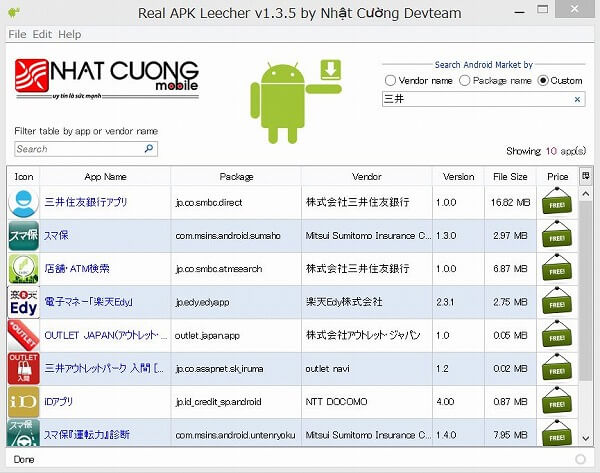600x473 pixels.
Task: Select the Custom radio button
Action: click(544, 80)
